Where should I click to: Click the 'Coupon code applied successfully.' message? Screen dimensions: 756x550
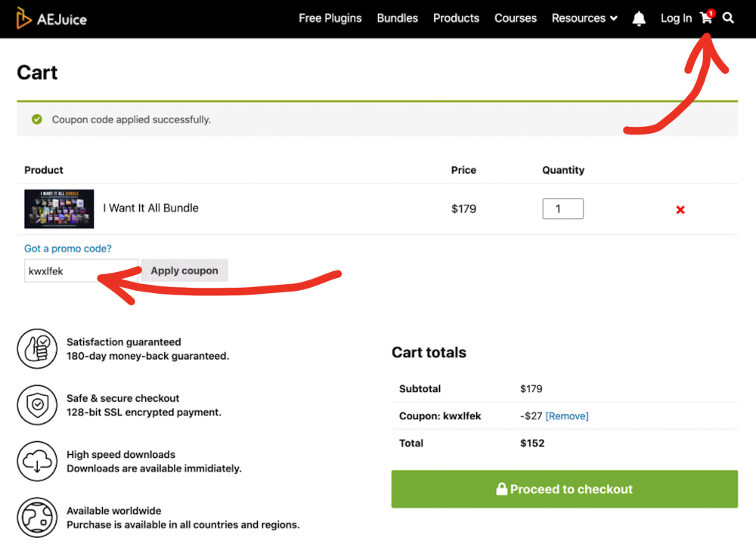click(131, 119)
